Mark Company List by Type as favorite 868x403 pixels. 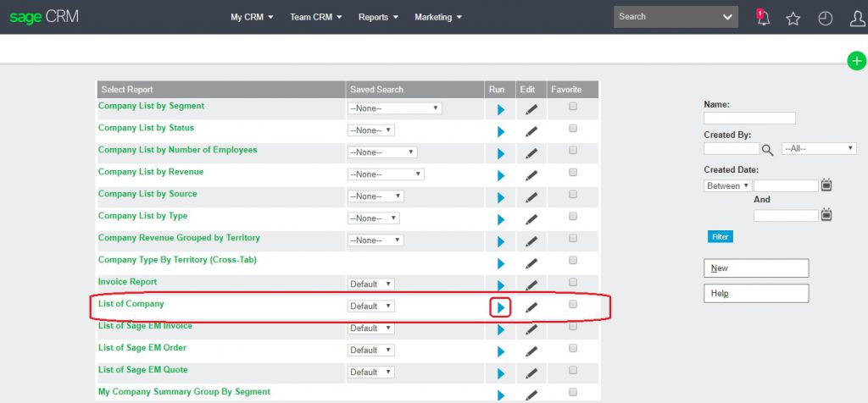coord(573,216)
